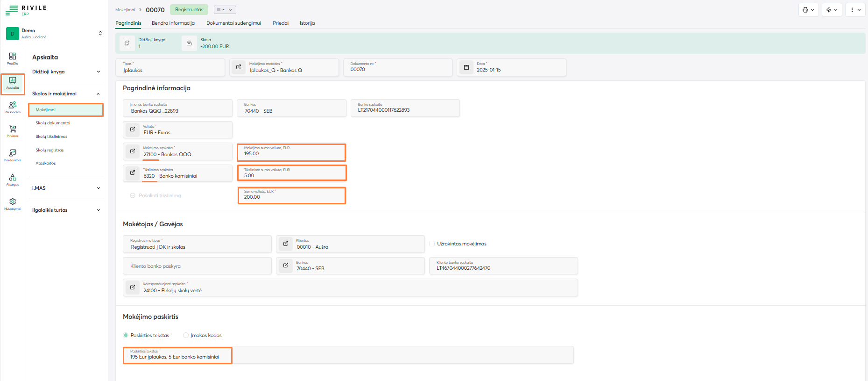Switch to the Bendra informacija tab
868x381 pixels.
pyautogui.click(x=173, y=23)
